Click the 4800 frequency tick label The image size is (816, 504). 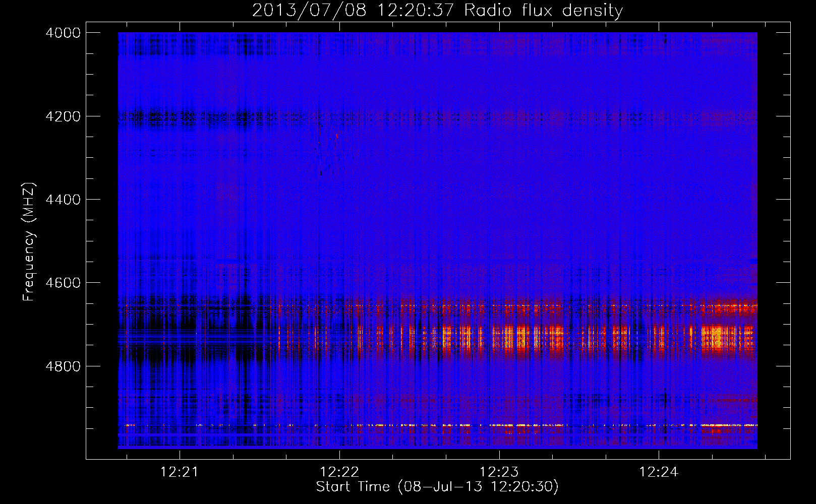[x=63, y=366]
